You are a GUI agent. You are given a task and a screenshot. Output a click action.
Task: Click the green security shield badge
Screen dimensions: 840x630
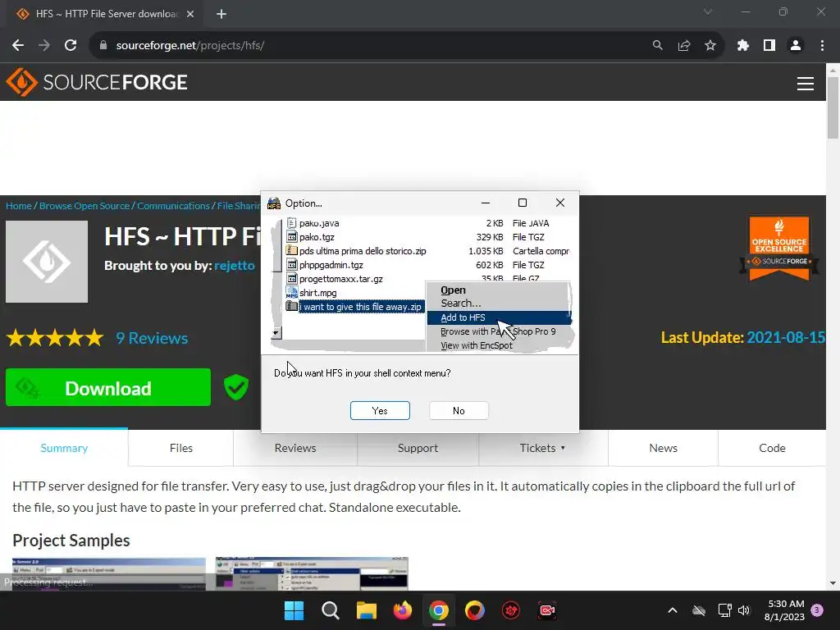point(235,387)
